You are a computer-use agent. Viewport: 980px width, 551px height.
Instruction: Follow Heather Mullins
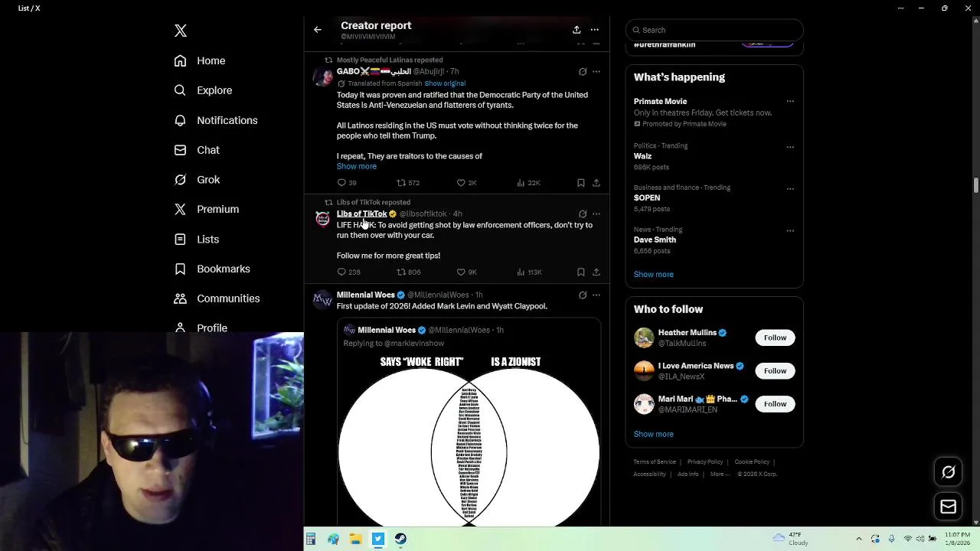(775, 337)
